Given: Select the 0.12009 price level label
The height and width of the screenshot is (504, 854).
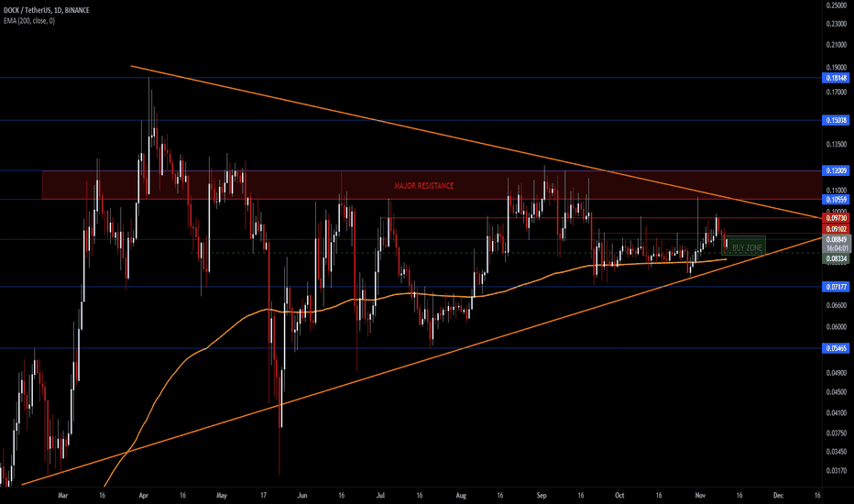Looking at the screenshot, I should coord(836,170).
